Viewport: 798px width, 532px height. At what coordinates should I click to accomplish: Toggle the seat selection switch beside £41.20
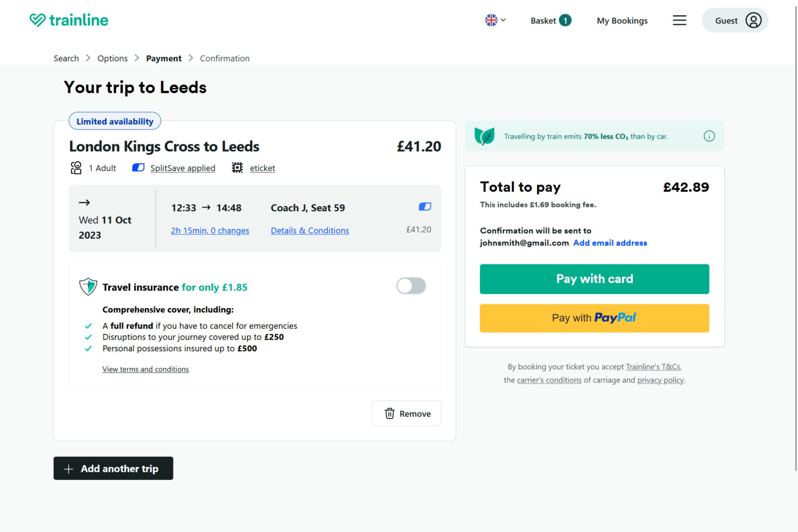(424, 206)
